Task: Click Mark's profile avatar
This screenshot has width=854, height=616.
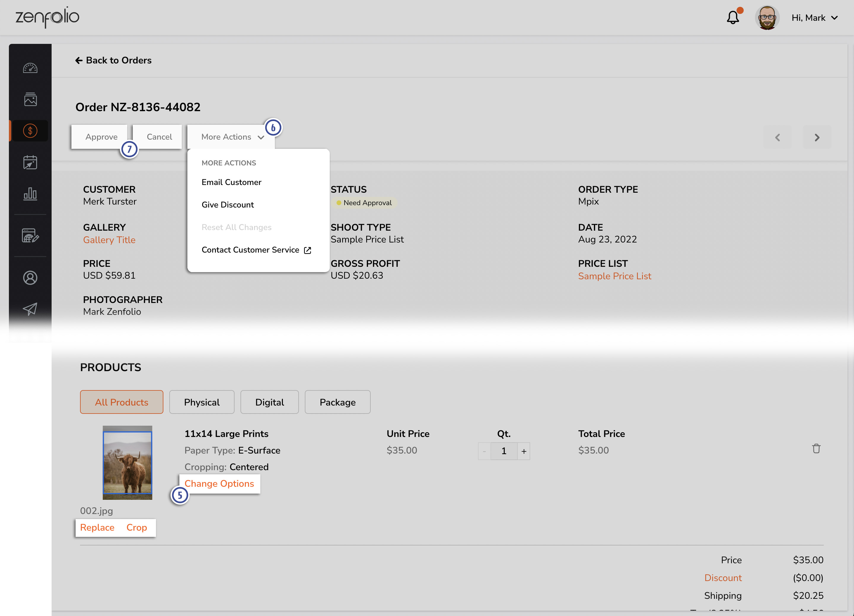Action: click(767, 18)
